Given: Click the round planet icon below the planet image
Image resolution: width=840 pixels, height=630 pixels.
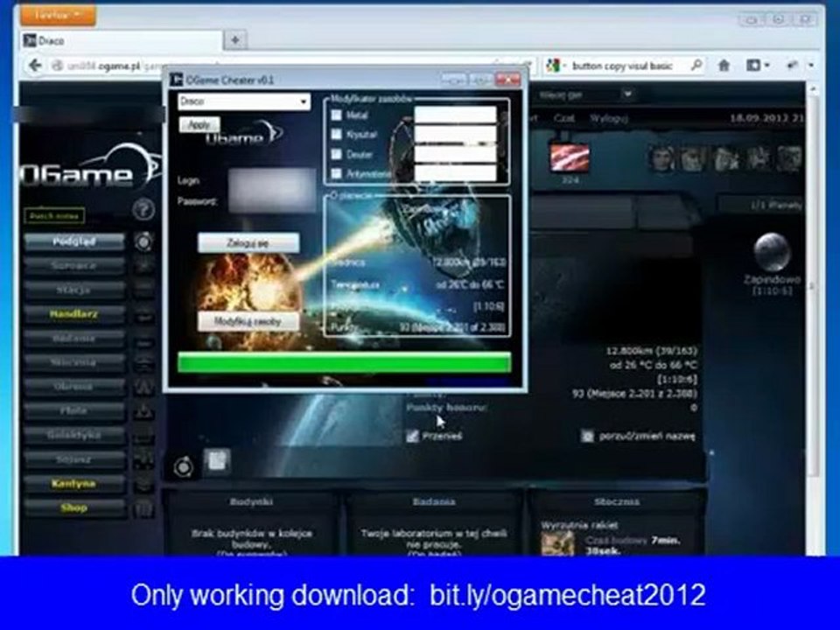Looking at the screenshot, I should [x=183, y=467].
